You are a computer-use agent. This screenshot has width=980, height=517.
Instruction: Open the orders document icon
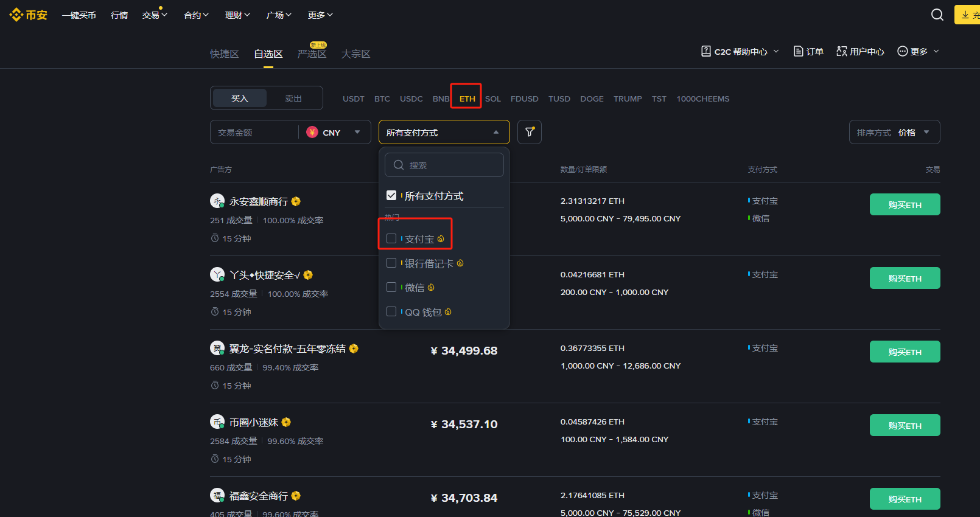pos(799,51)
